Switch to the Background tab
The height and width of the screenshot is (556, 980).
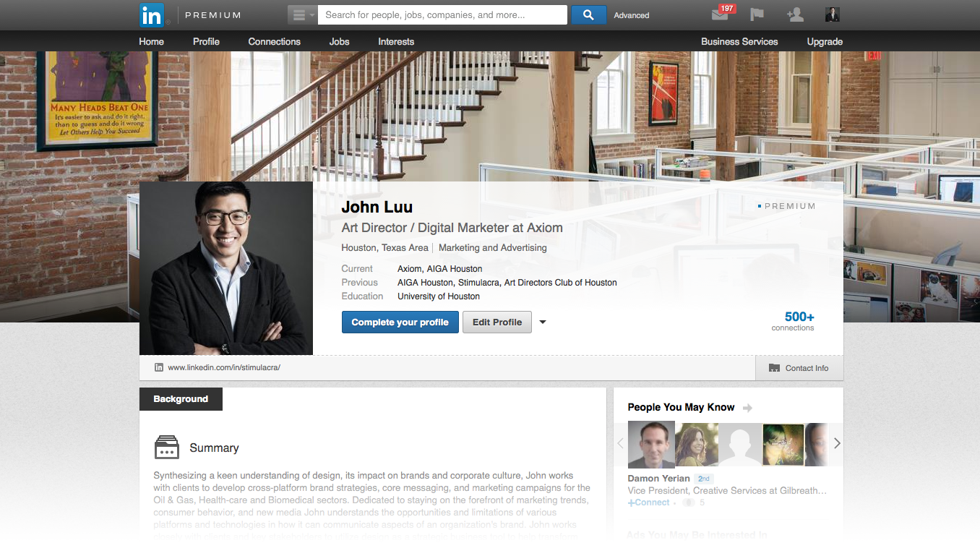[181, 399]
